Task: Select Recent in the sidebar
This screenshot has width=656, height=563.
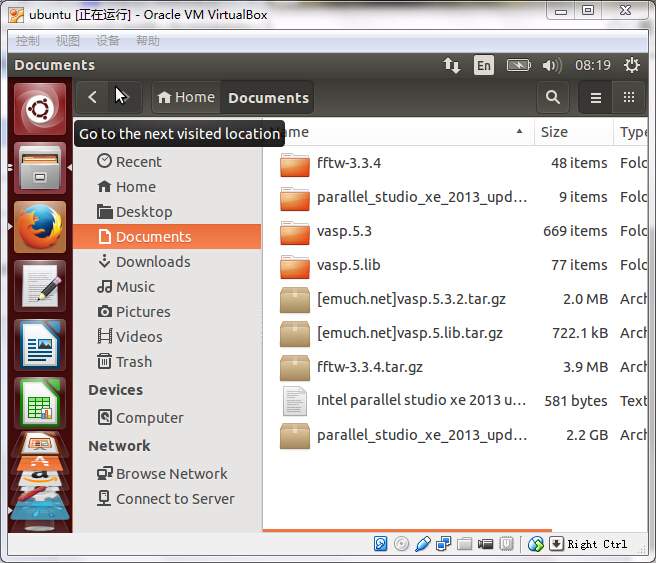Action: pos(167,161)
